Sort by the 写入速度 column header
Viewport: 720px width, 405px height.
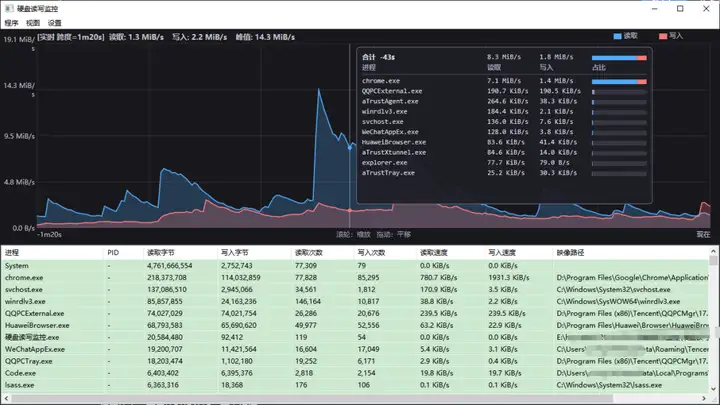click(x=519, y=253)
